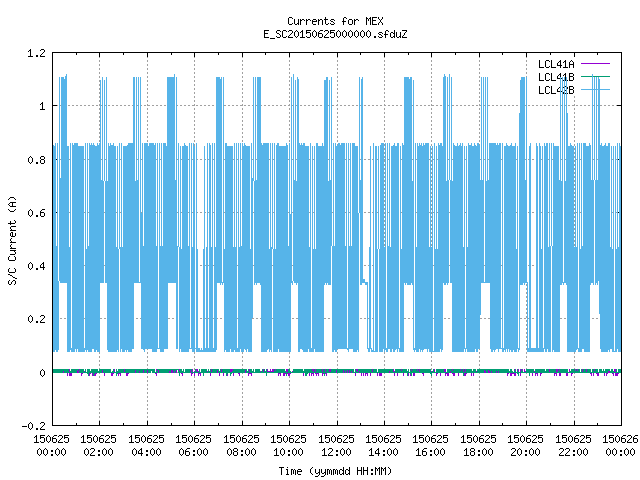This screenshot has width=640, height=480.
Task: Click the -0.2 y-axis tick value
Action: coord(33,426)
